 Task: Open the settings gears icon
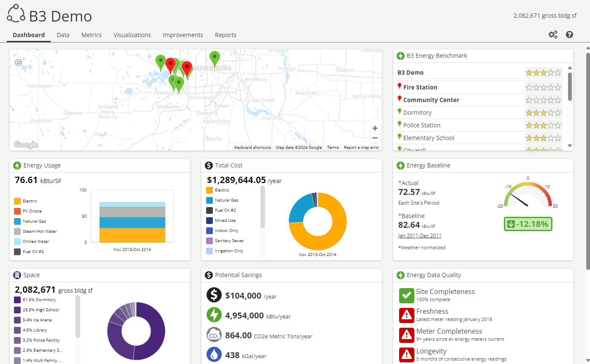point(553,35)
